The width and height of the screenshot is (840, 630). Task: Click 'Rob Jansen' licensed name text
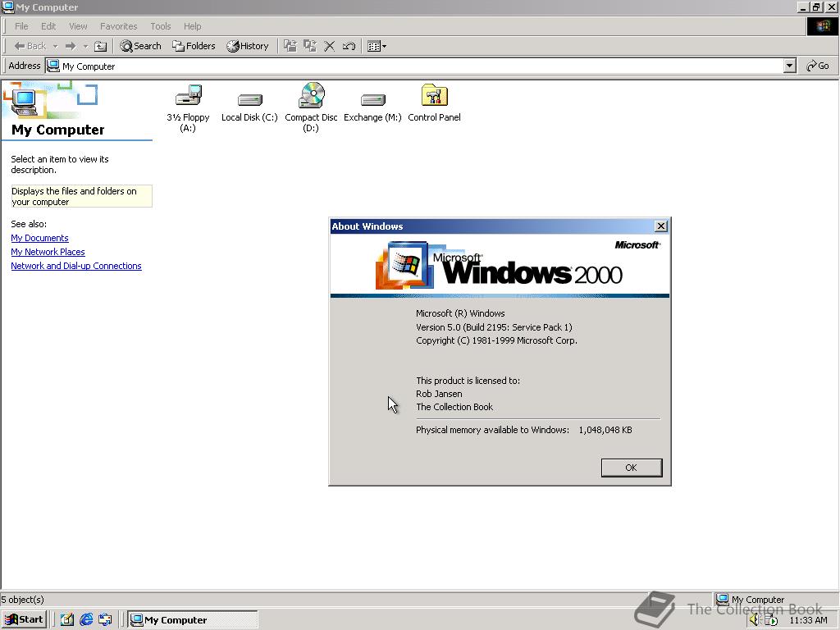point(439,394)
